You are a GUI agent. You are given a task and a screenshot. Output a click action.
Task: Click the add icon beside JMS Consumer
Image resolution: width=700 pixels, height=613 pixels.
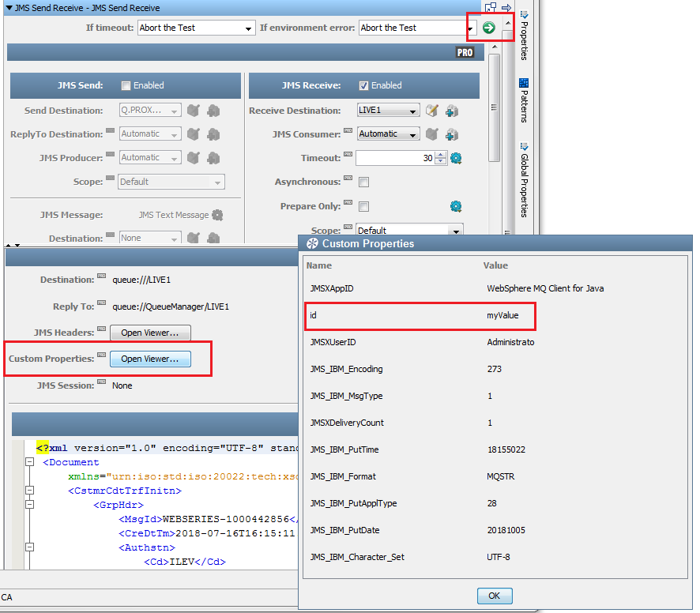pyautogui.click(x=451, y=134)
